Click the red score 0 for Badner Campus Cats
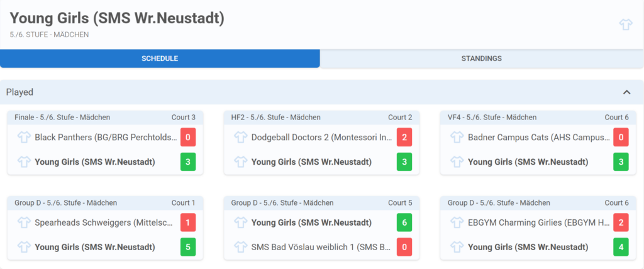The width and height of the screenshot is (644, 269). coord(621,137)
